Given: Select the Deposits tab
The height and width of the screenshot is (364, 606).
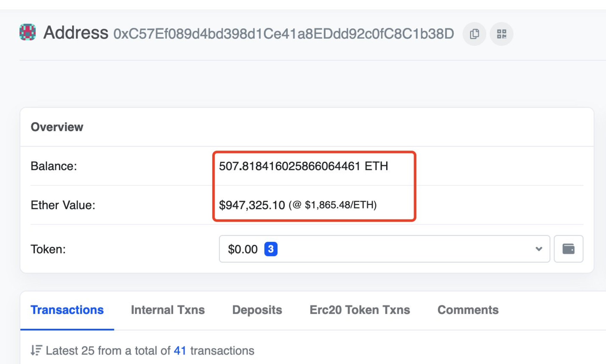Looking at the screenshot, I should pyautogui.click(x=257, y=310).
